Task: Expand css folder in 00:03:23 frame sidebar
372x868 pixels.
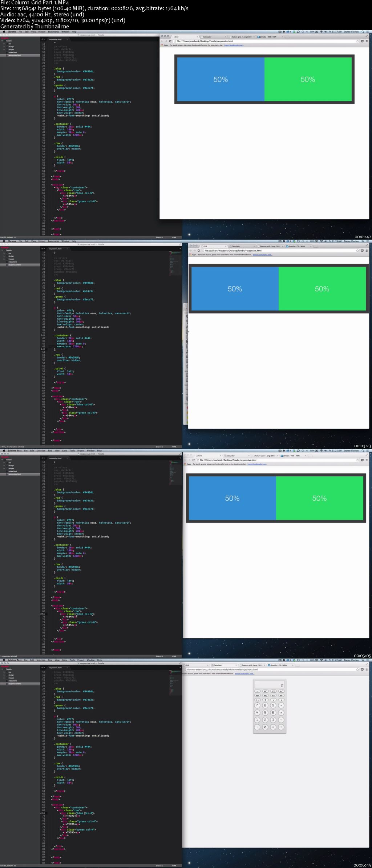Action: (4, 253)
